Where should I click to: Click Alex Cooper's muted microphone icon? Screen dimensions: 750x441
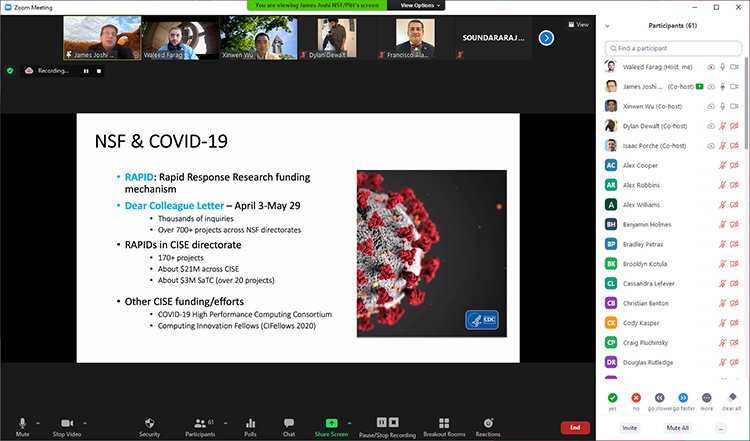tap(723, 165)
